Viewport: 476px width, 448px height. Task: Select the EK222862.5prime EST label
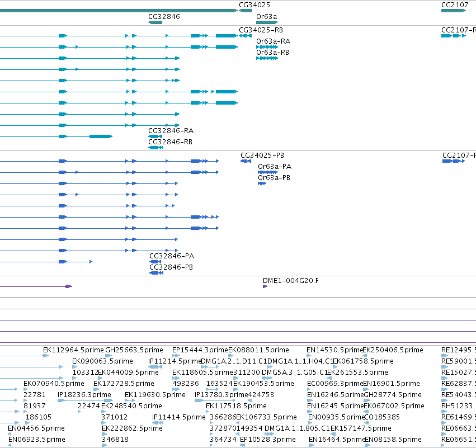point(133,428)
